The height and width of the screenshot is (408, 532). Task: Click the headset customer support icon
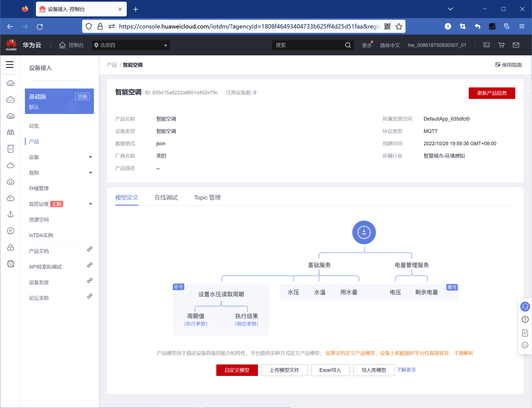click(x=525, y=307)
